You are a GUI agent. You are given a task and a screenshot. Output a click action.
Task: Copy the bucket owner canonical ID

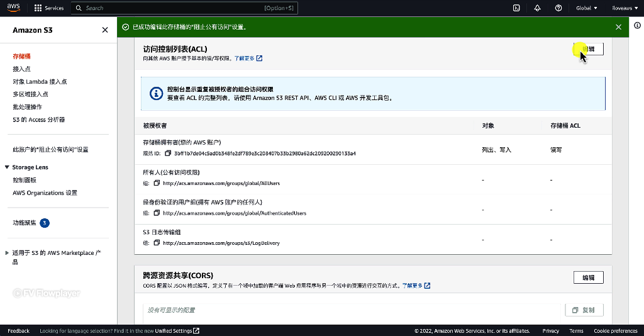pyautogui.click(x=167, y=153)
